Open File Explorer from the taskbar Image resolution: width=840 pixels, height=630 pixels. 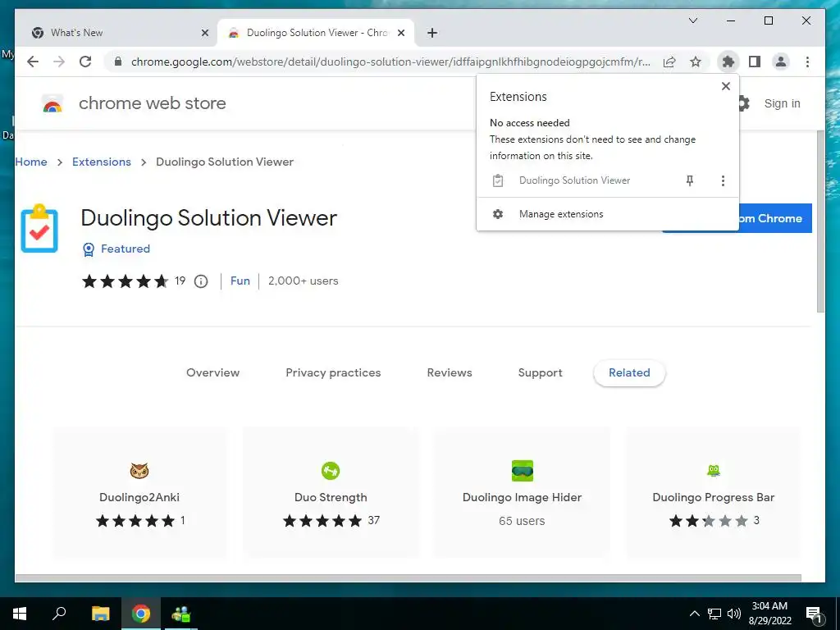click(x=100, y=614)
